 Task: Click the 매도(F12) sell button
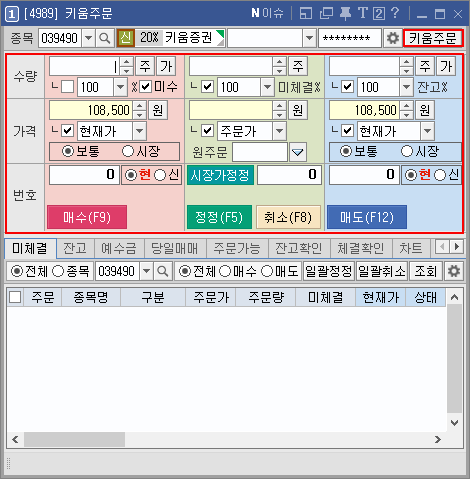[367, 217]
